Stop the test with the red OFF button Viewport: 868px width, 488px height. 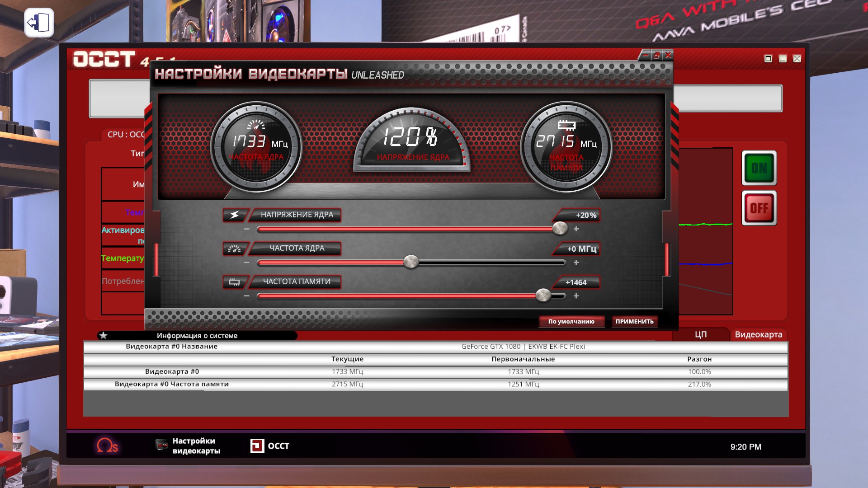(x=759, y=208)
